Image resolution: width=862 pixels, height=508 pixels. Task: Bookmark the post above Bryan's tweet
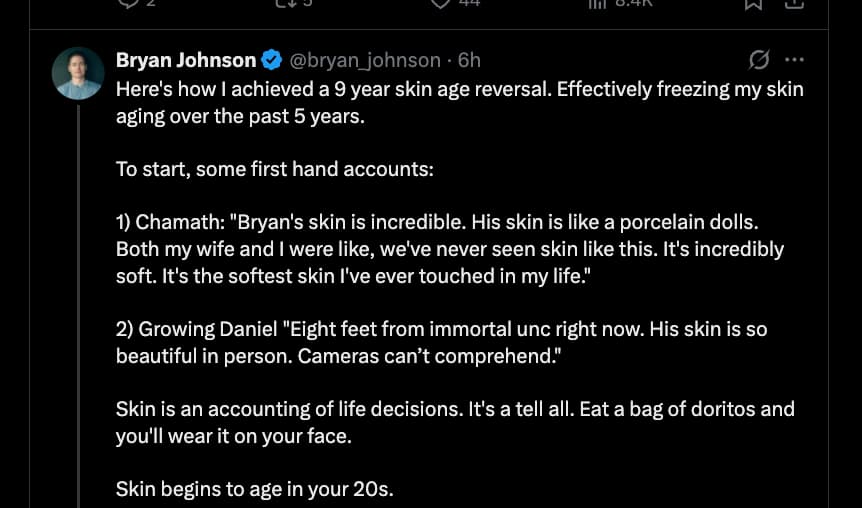[x=753, y=3]
